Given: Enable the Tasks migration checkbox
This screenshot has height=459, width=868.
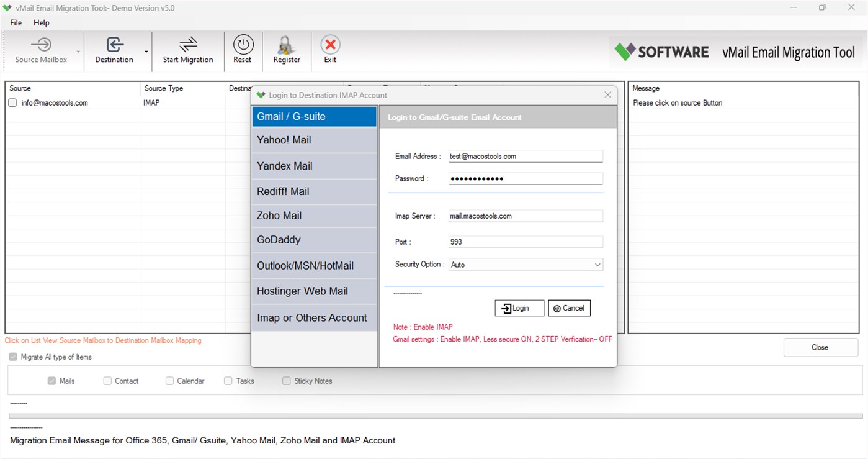Looking at the screenshot, I should (x=228, y=381).
